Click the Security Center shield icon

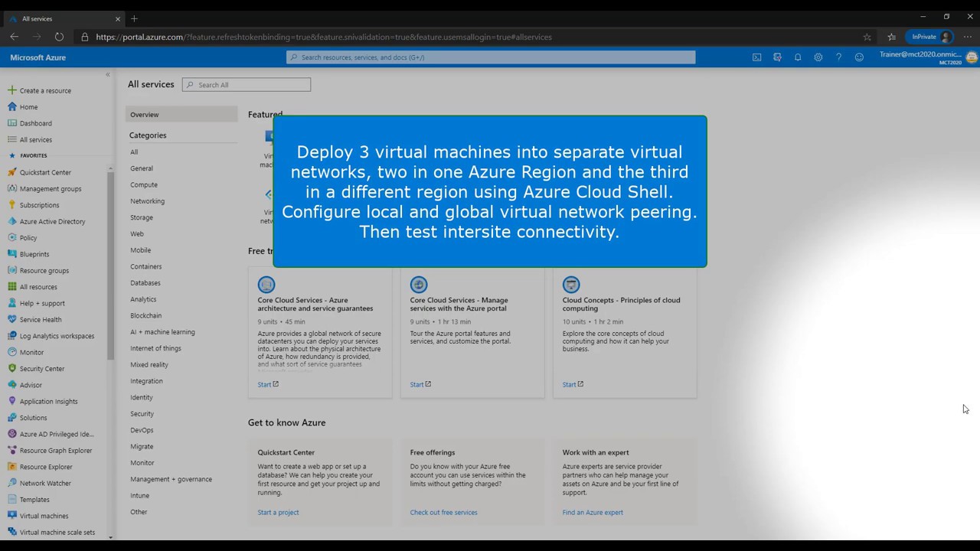11,368
